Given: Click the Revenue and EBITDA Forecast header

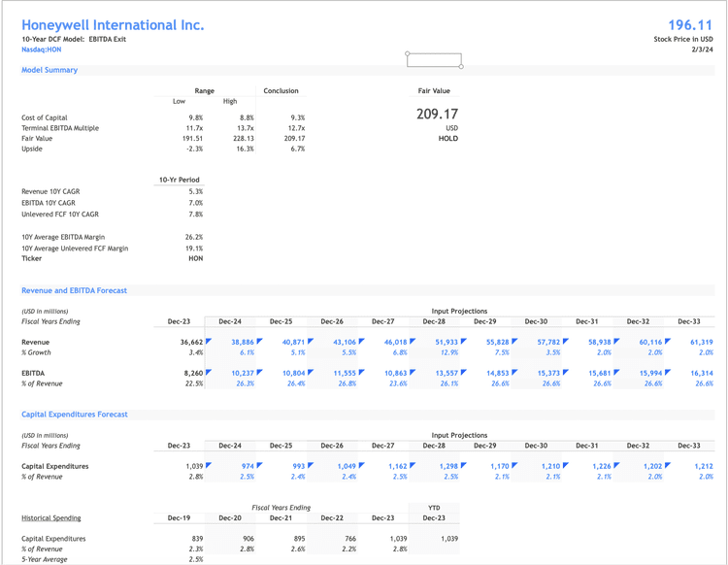Looking at the screenshot, I should [x=75, y=290].
